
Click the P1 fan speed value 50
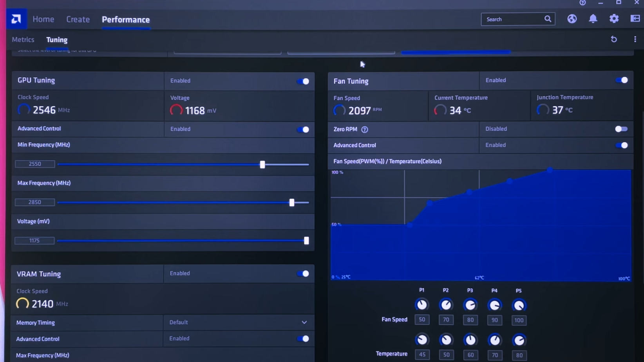coord(422,320)
